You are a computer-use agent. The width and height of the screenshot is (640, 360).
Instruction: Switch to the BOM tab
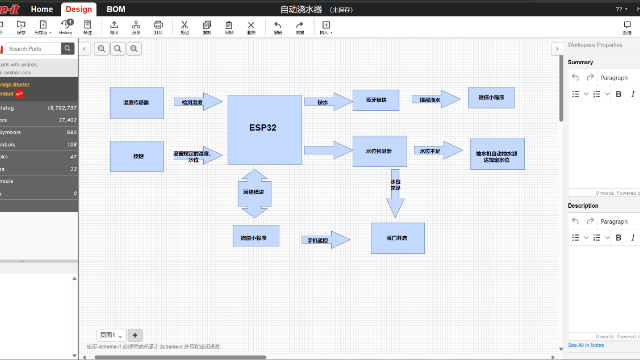coord(116,9)
